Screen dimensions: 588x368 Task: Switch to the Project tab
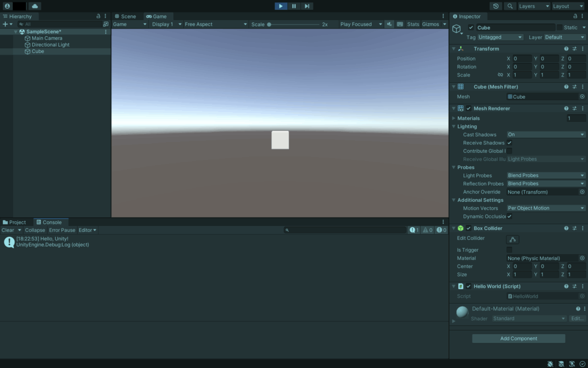click(14, 222)
